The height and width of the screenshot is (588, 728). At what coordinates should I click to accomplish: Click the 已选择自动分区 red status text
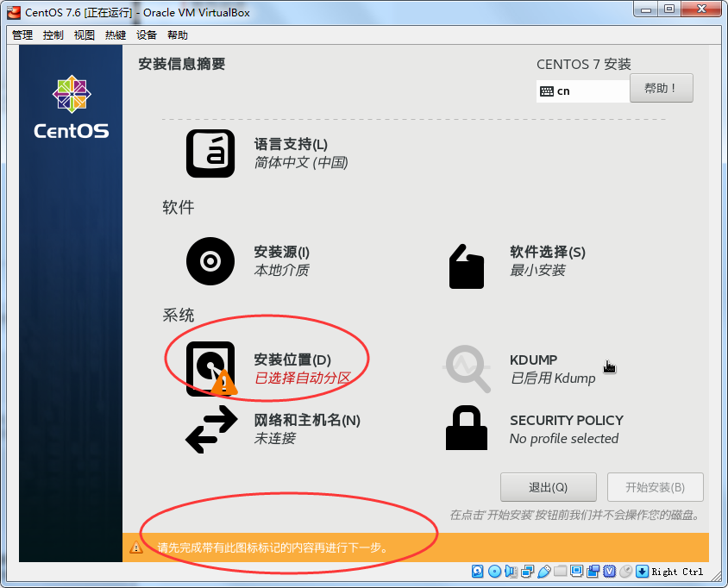(x=303, y=378)
